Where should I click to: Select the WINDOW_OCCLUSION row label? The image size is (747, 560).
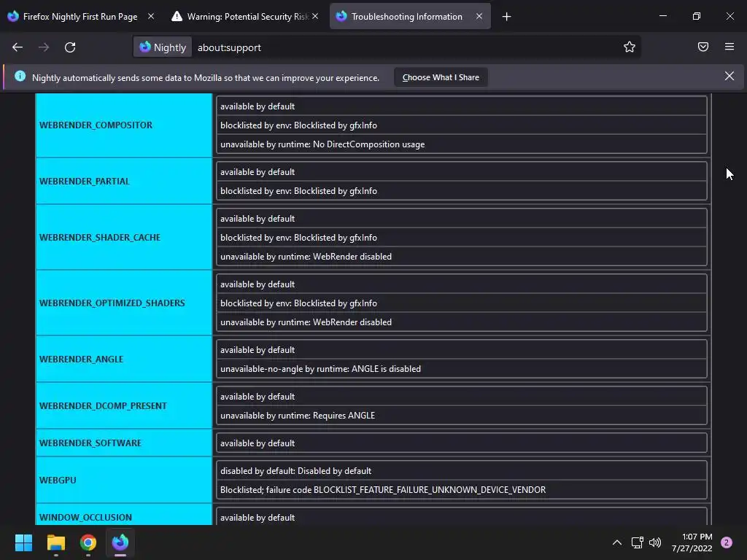[85, 518]
